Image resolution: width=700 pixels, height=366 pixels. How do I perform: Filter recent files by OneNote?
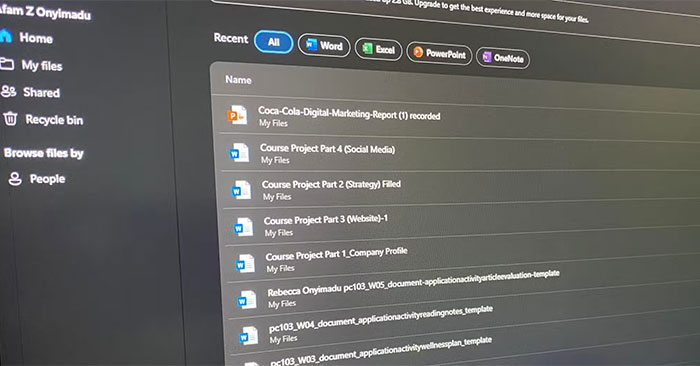click(x=503, y=58)
